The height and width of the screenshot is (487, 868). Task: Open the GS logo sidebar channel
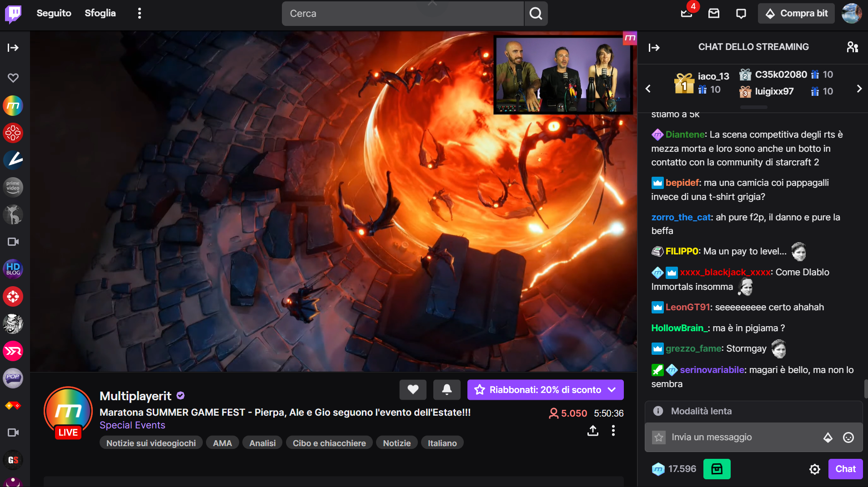13,460
